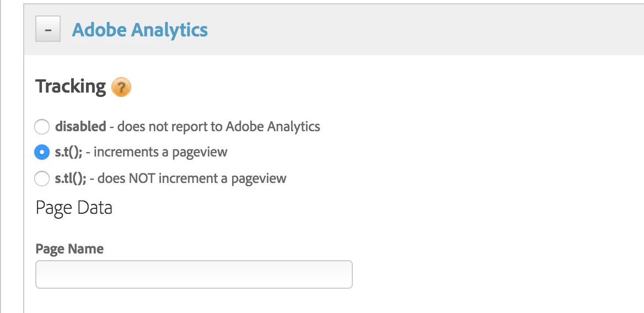Viewport: 644px width, 313px height.
Task: Click the Page Name field label
Action: [69, 249]
